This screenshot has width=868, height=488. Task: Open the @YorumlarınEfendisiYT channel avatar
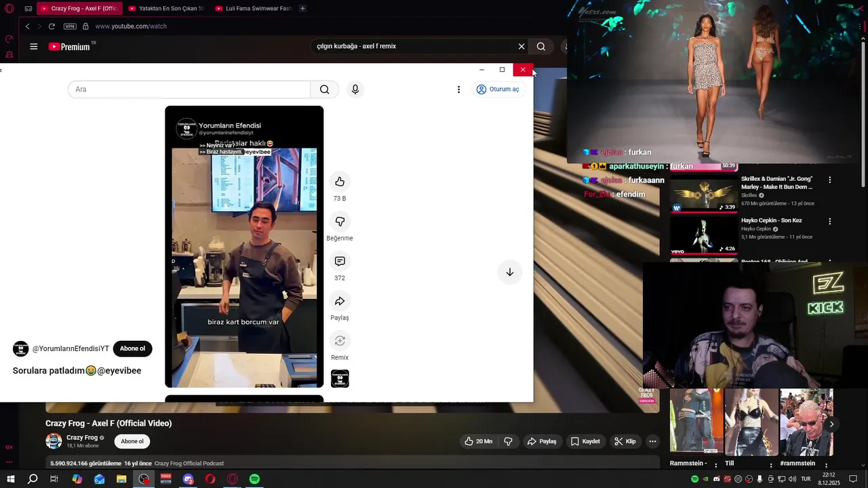pyautogui.click(x=21, y=349)
